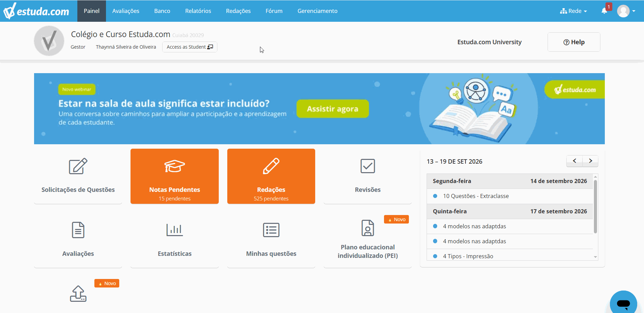644x313 pixels.
Task: Click calendar scrollbar up arrow
Action: (596, 177)
